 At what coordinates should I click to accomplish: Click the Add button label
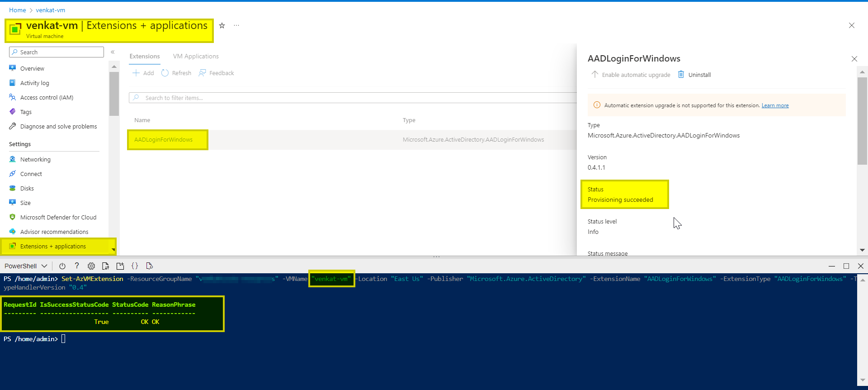pyautogui.click(x=148, y=73)
